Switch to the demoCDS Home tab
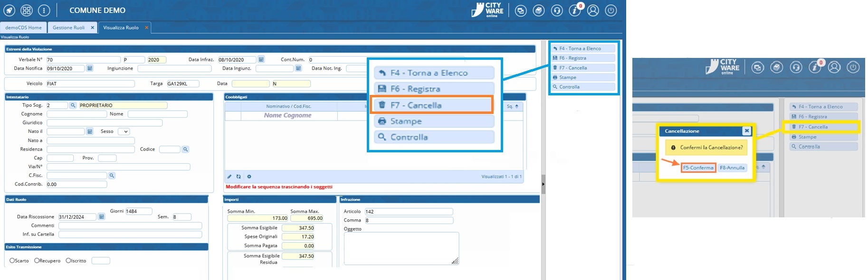The width and height of the screenshot is (868, 280). 23,28
